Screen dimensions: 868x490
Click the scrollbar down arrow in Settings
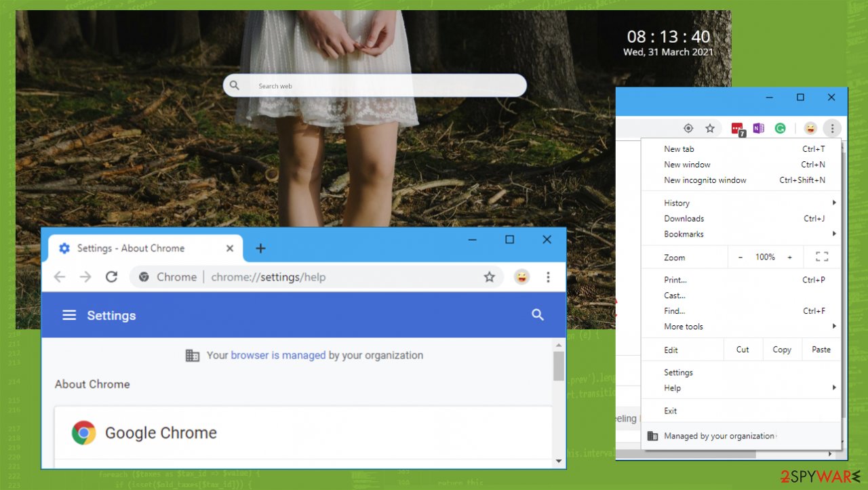click(x=559, y=461)
